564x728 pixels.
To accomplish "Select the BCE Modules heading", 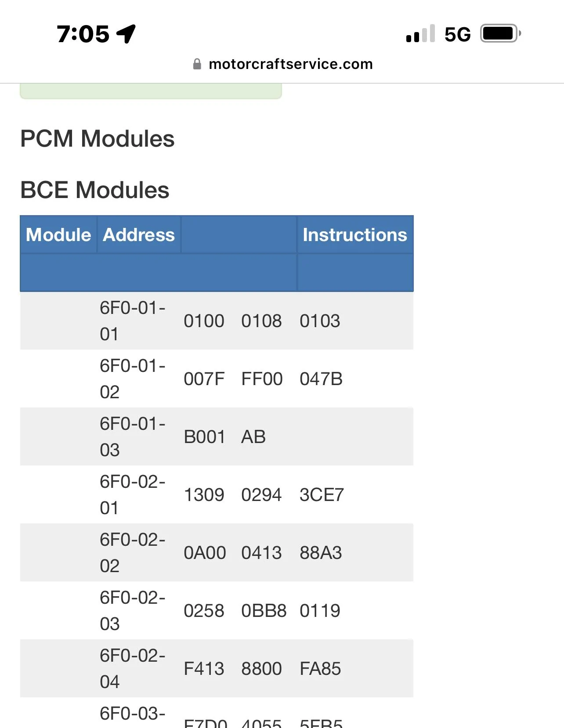I will (x=94, y=190).
